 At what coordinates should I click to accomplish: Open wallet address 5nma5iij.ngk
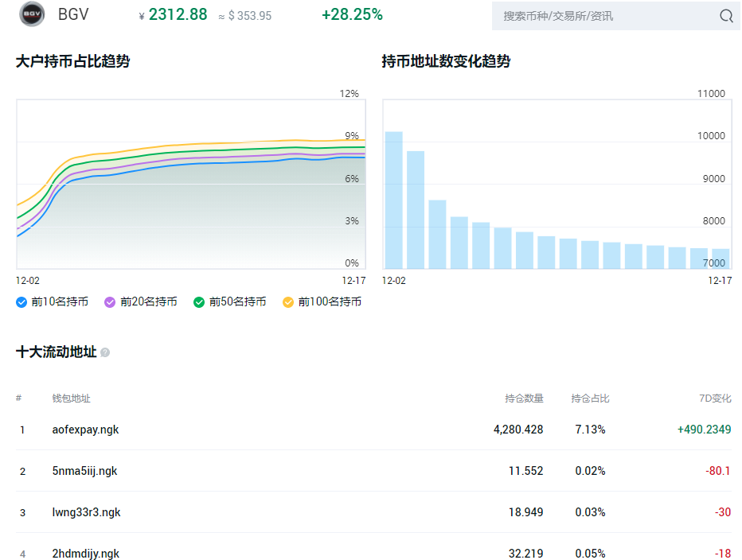[x=84, y=471]
